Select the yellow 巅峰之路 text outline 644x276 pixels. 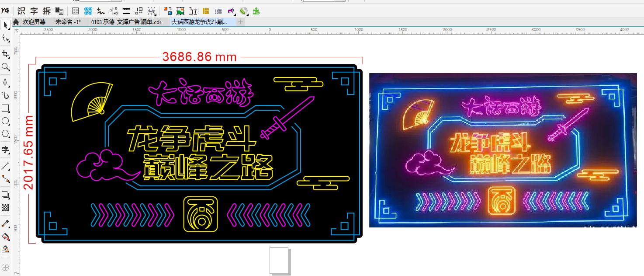coord(208,167)
